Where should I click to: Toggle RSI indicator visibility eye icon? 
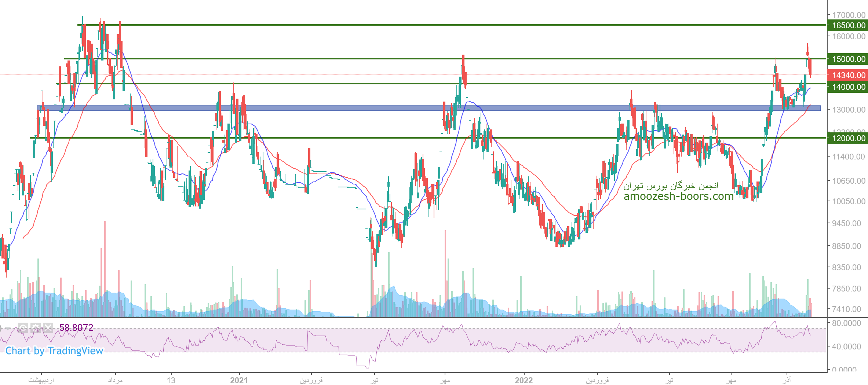tap(23, 327)
